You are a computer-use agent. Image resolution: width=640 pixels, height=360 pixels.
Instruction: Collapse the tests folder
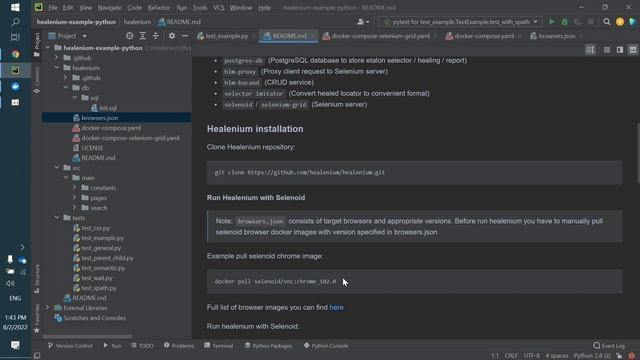coord(57,218)
